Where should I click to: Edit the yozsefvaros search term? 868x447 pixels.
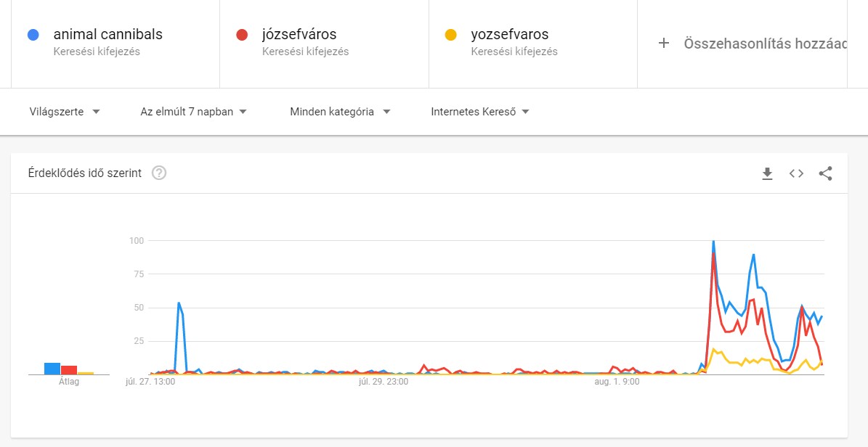(x=509, y=35)
